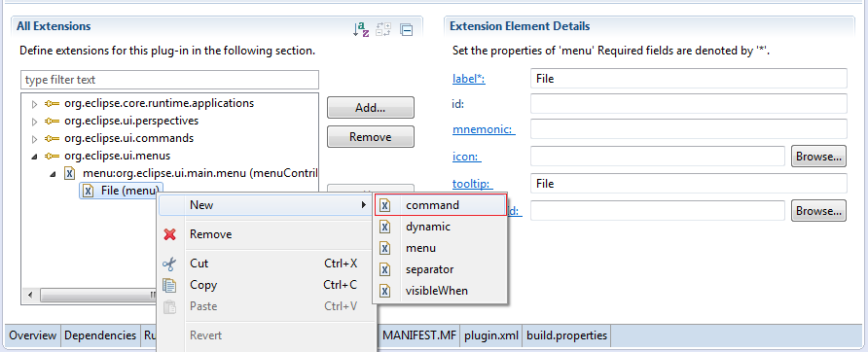
Task: Sort extensions alphabetically icon
Action: click(360, 29)
